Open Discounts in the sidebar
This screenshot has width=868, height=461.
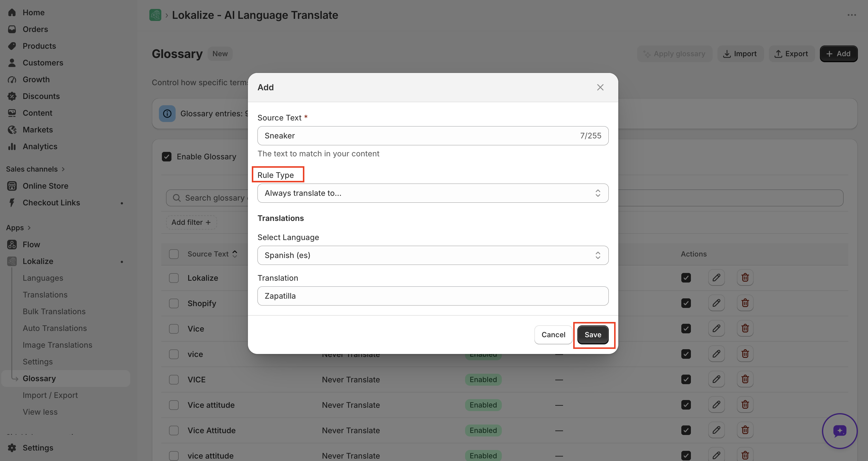click(41, 96)
